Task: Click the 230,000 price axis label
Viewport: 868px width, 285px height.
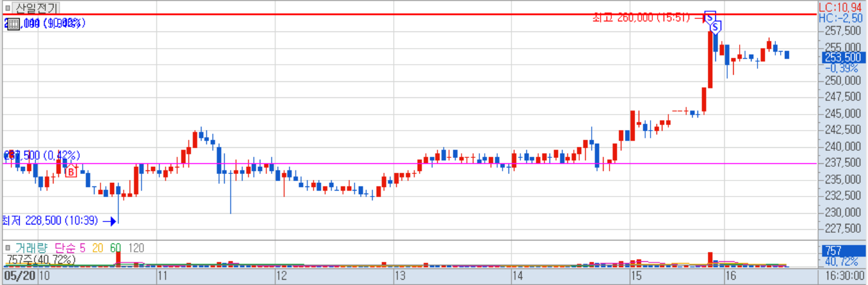Action: pyautogui.click(x=844, y=213)
